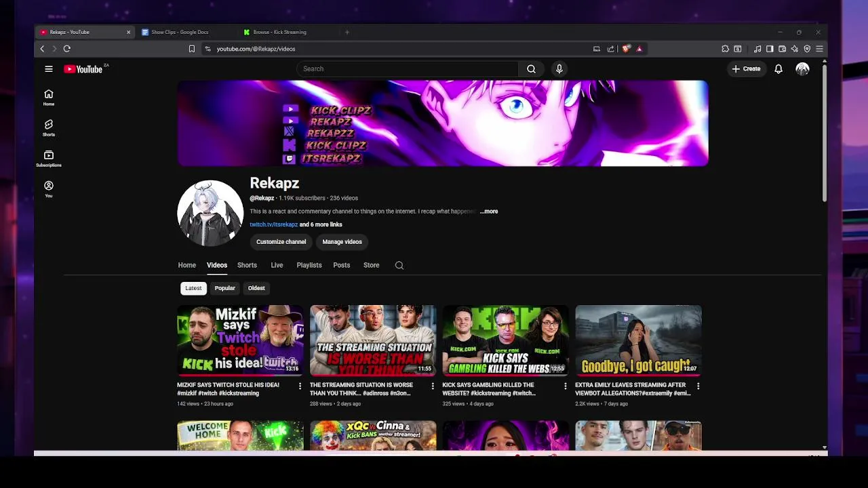Open Brave Wallet icon
The width and height of the screenshot is (868, 488).
[782, 49]
